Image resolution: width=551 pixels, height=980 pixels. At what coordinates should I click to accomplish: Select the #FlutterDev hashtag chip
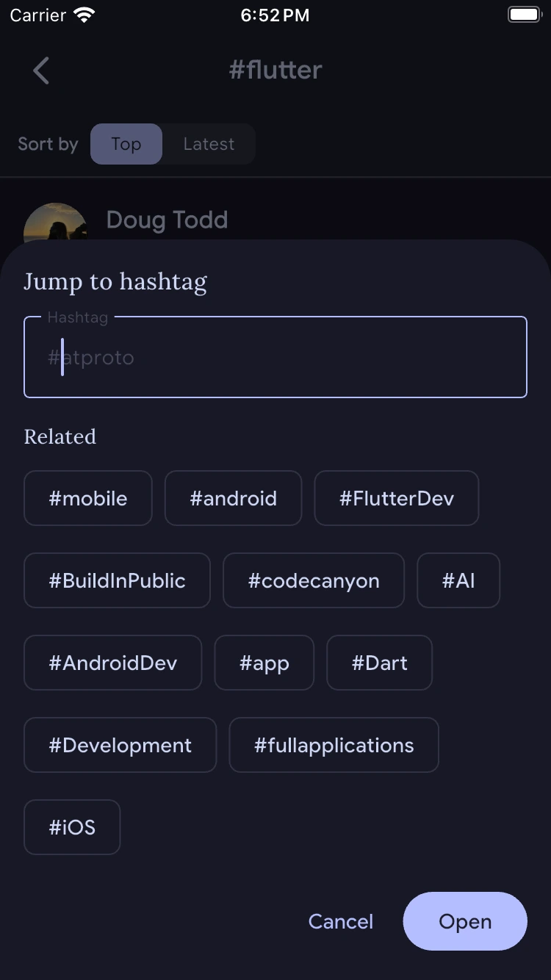pos(397,498)
